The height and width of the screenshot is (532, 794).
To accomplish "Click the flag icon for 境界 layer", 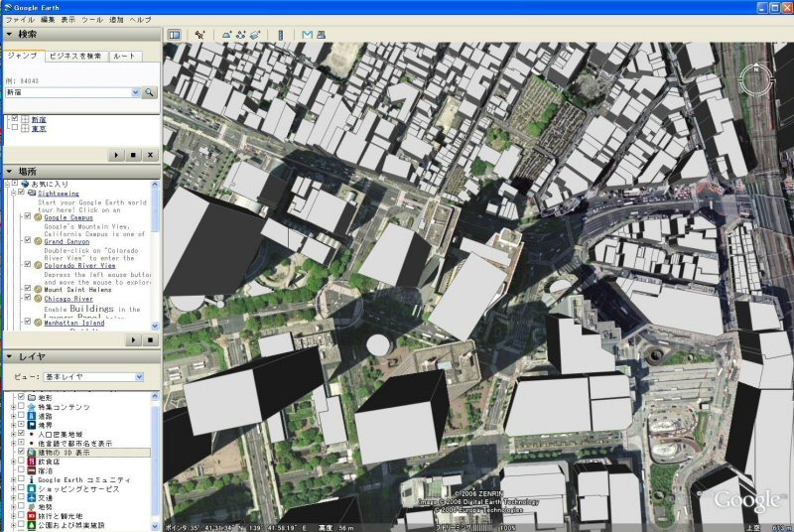I will [32, 425].
